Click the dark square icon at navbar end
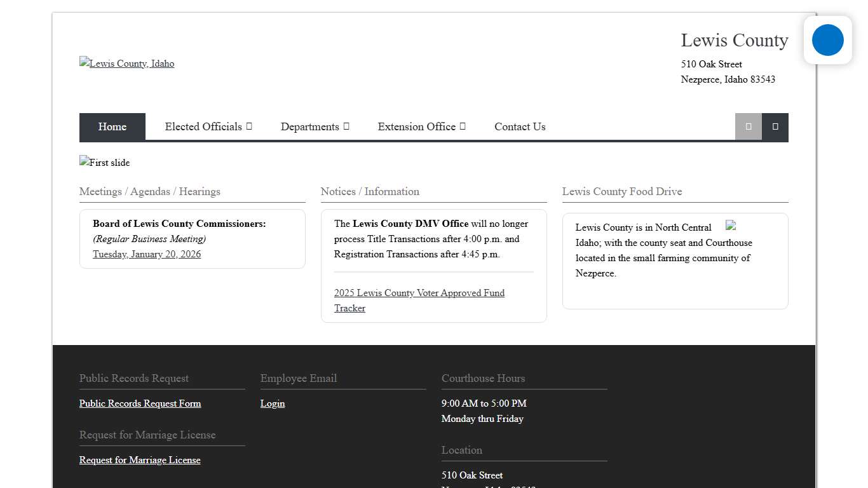This screenshot has width=868, height=488. (775, 126)
